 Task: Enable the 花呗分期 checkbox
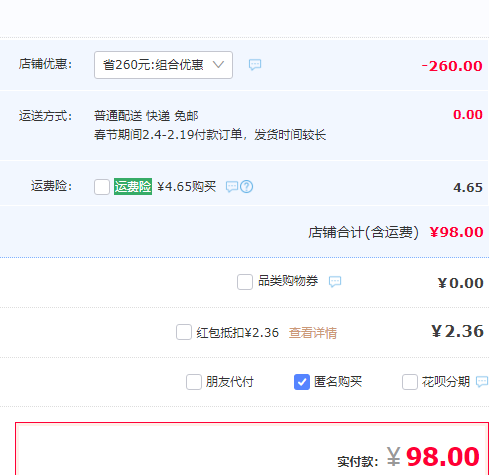click(410, 382)
